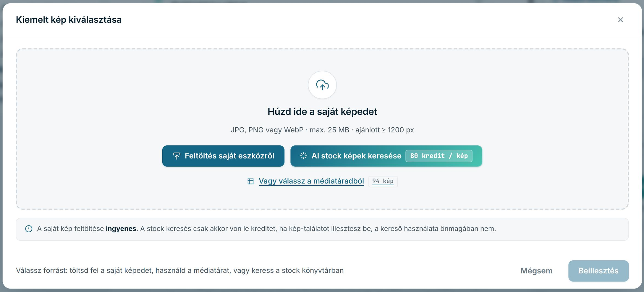Screen dimensions: 644x292
Task: Click the upload arrow icon on Feltöltés button
Action: point(177,156)
